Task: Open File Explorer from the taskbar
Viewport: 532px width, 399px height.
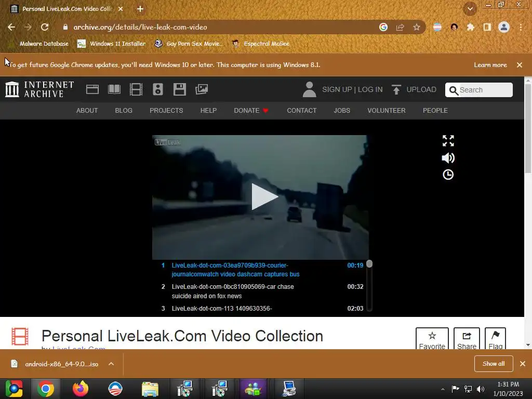Action: coord(150,389)
